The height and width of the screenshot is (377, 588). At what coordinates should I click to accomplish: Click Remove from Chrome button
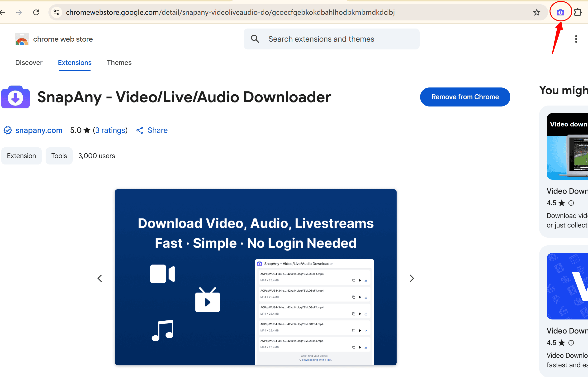pos(465,97)
